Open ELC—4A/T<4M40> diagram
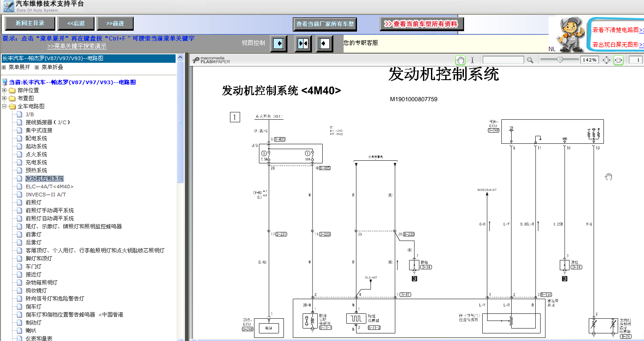644x341 pixels. click(x=49, y=187)
